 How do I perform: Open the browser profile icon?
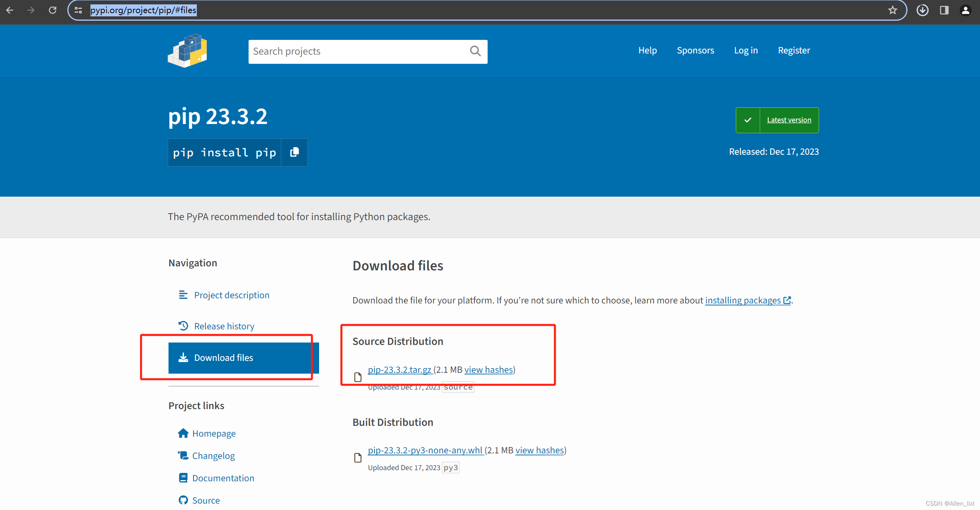pos(966,10)
